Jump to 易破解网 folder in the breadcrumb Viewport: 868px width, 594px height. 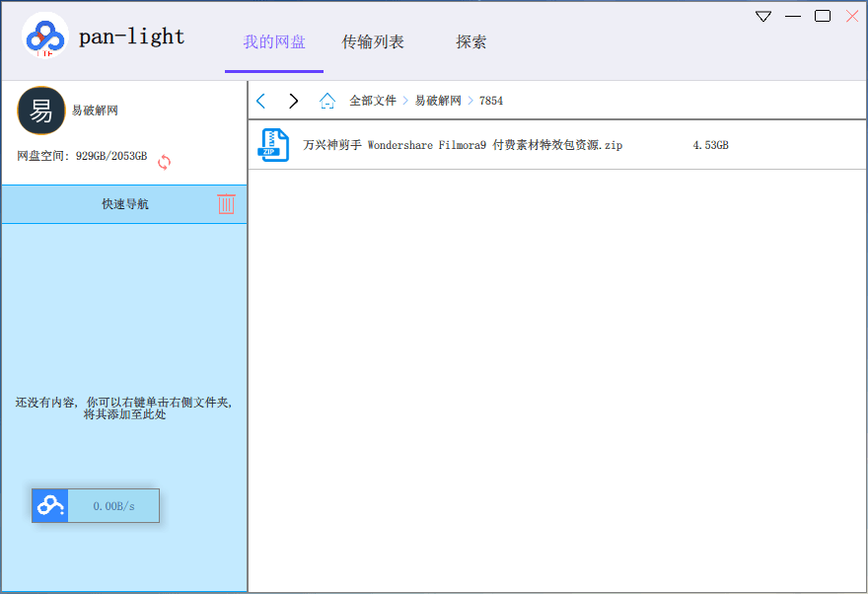point(438,101)
